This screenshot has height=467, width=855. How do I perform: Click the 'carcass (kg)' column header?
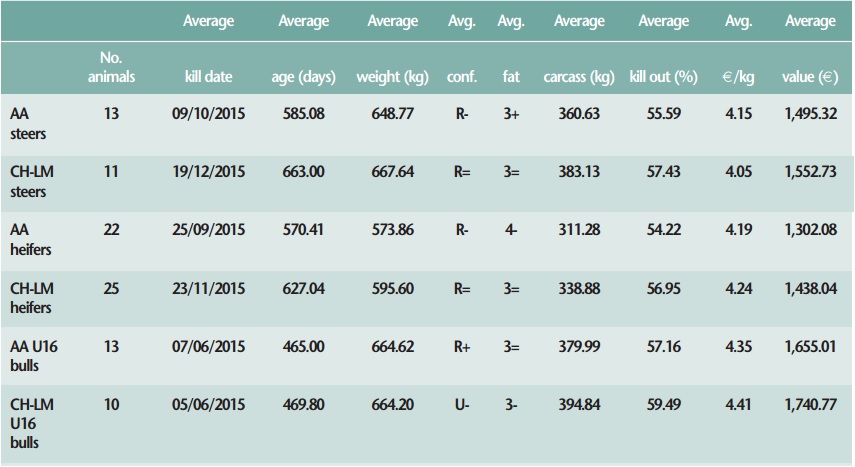(x=579, y=77)
